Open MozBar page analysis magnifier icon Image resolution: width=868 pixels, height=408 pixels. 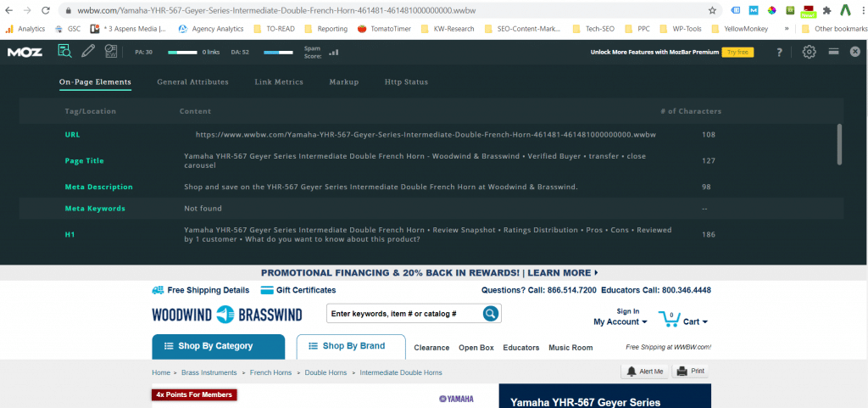click(64, 52)
